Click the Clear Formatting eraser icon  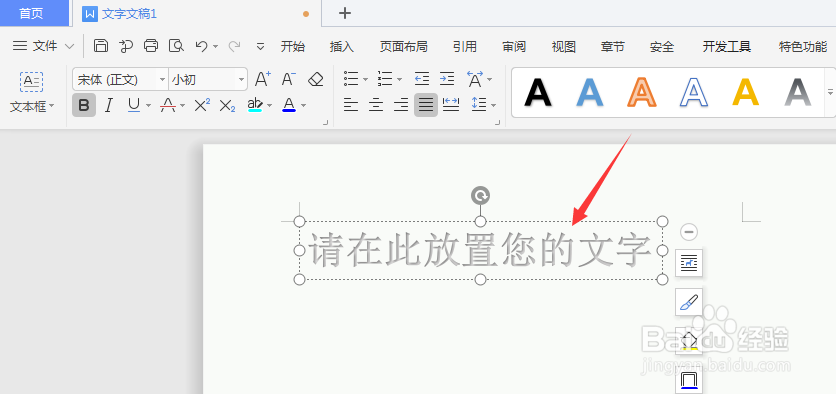coord(316,79)
